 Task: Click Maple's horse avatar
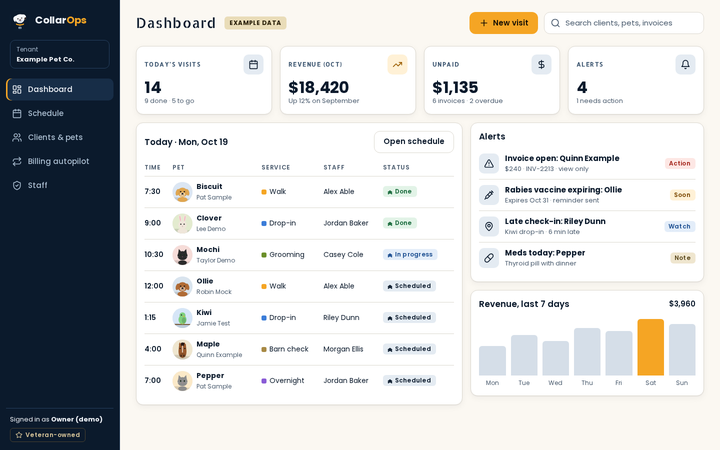point(182,349)
